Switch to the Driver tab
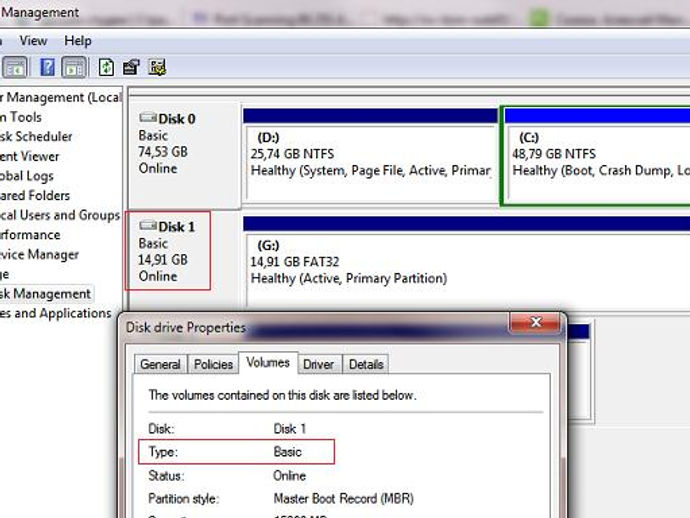This screenshot has width=690, height=518. click(319, 364)
